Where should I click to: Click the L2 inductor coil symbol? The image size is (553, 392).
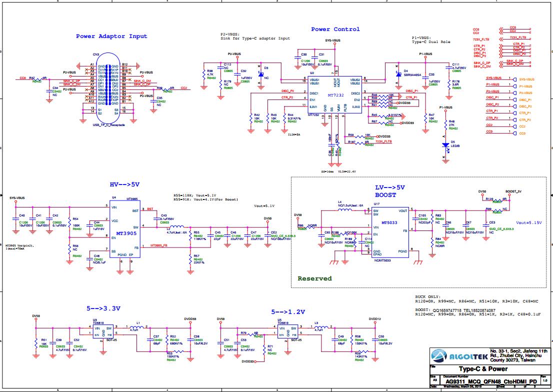176,226
